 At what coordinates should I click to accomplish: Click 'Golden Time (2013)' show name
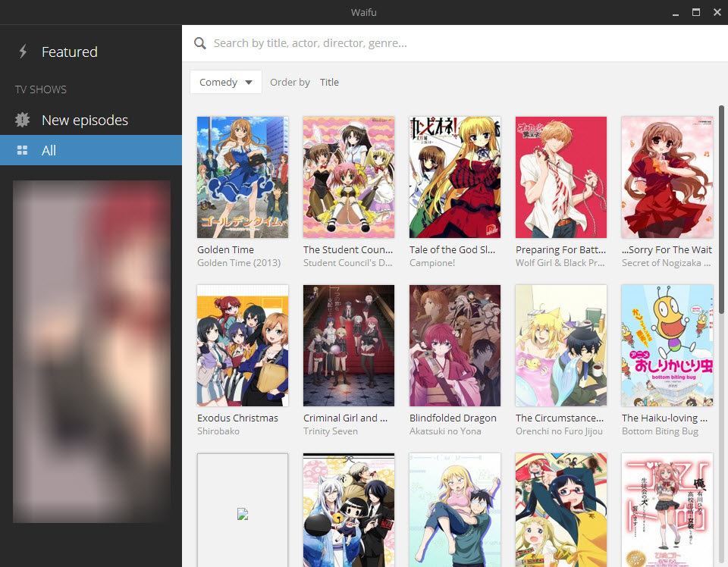click(x=239, y=262)
